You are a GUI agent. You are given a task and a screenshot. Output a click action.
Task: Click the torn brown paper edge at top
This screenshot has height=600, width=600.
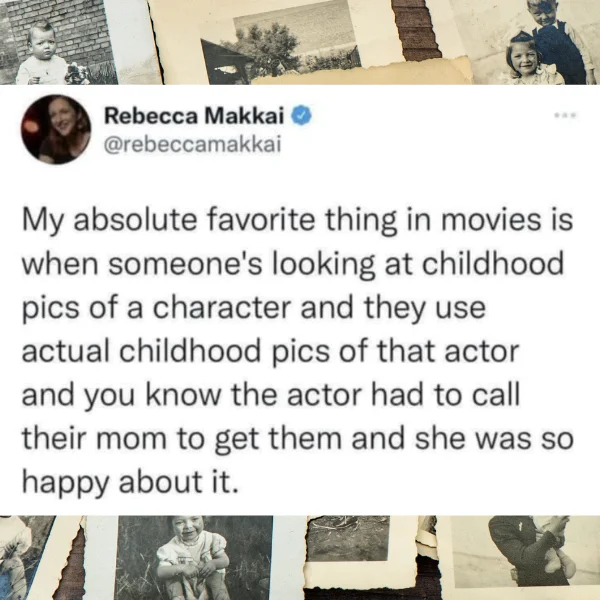(415, 30)
